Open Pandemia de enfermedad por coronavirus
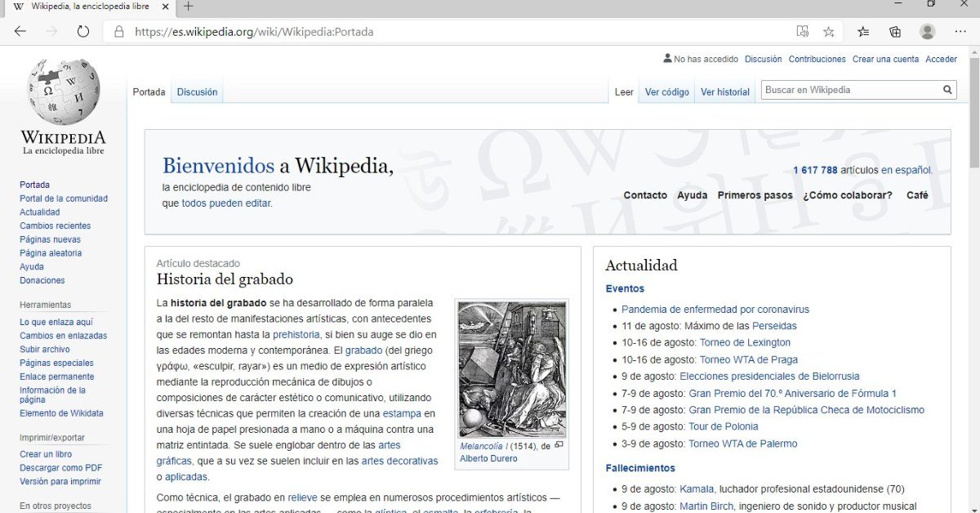This screenshot has height=513, width=980. coord(715,310)
